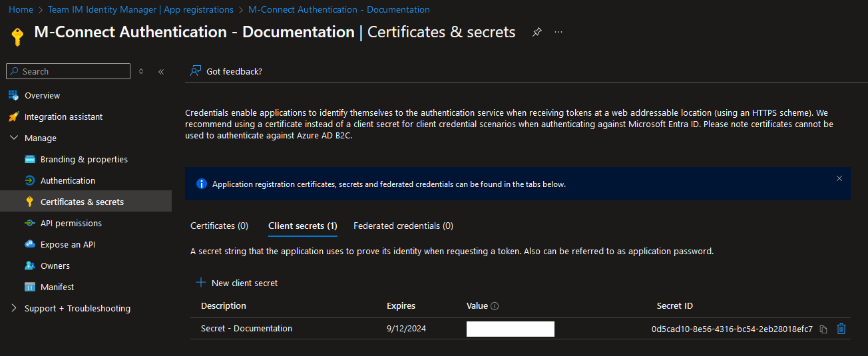
Task: Click the info icon next to Value header
Action: coord(495,306)
